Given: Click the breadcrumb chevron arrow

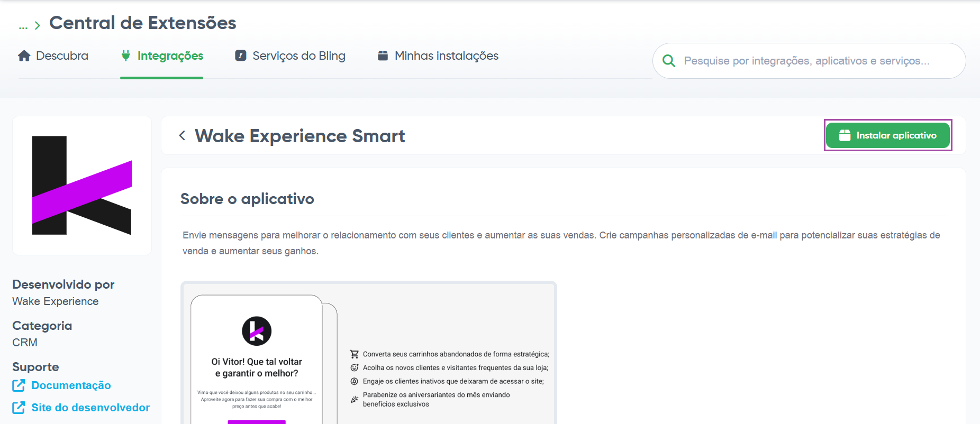Looking at the screenshot, I should pos(37,25).
